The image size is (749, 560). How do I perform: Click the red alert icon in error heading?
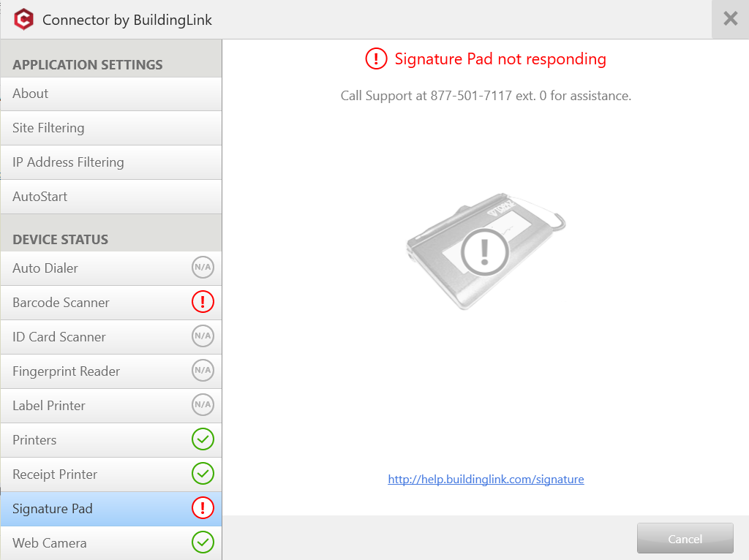[377, 58]
